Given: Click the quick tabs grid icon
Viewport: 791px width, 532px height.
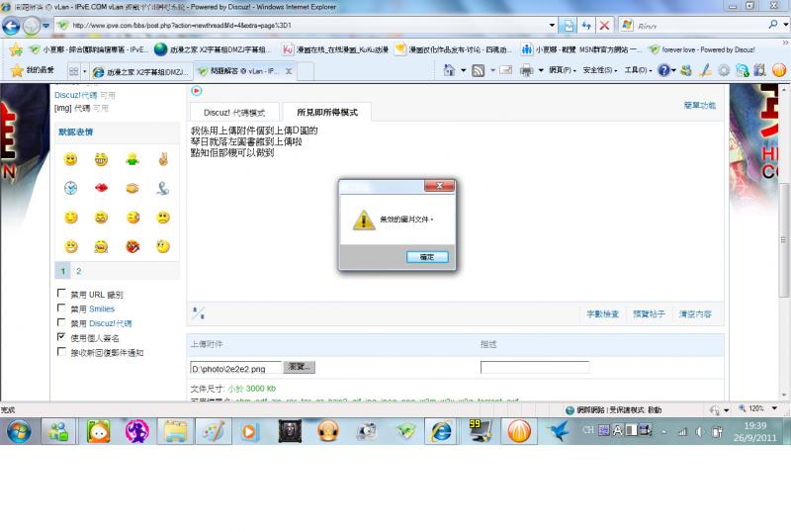Looking at the screenshot, I should (73, 71).
